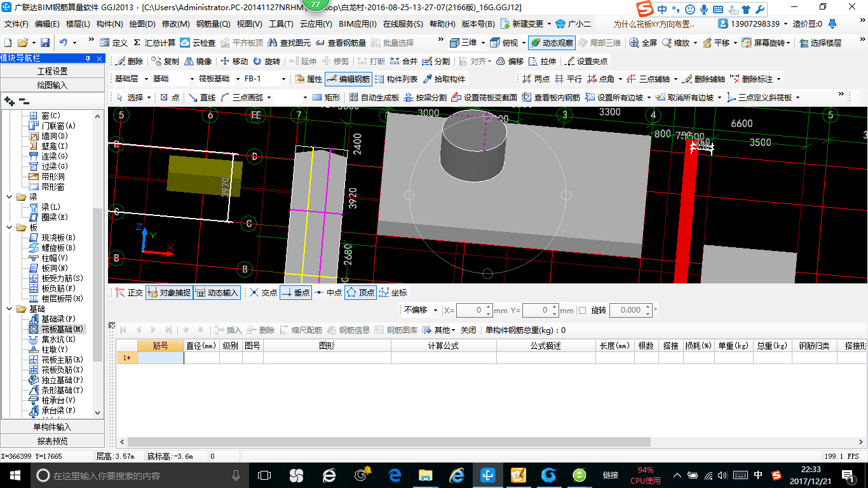The image size is (868, 488).
Task: Open Windows Start menu
Action: 15,475
